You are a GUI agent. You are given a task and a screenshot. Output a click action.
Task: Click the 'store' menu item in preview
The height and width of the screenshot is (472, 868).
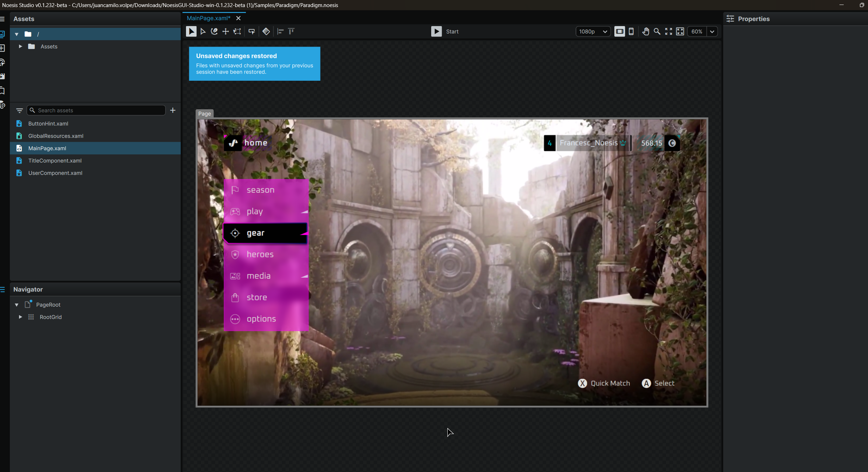(266, 298)
